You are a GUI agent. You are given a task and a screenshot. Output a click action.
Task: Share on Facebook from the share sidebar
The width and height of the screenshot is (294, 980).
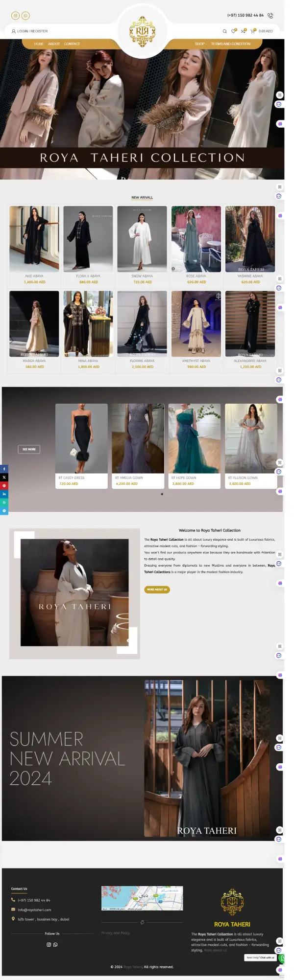tap(4, 469)
